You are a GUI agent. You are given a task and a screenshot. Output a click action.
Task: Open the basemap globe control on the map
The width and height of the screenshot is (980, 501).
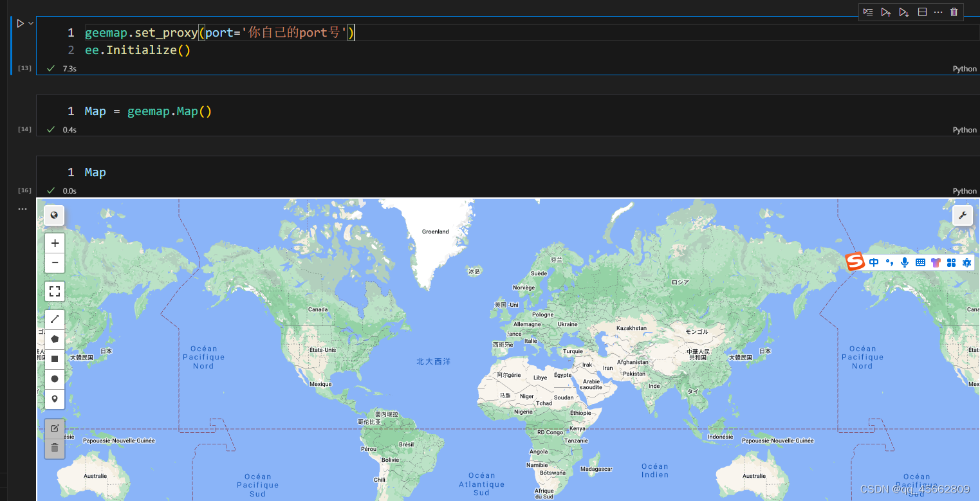click(x=54, y=215)
